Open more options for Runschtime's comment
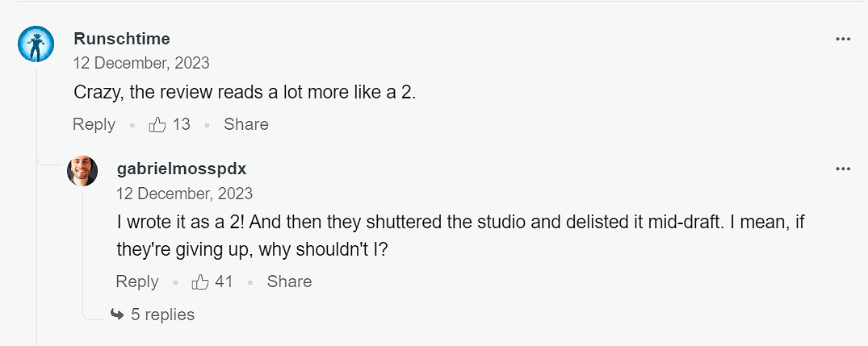868x346 pixels. tap(843, 40)
